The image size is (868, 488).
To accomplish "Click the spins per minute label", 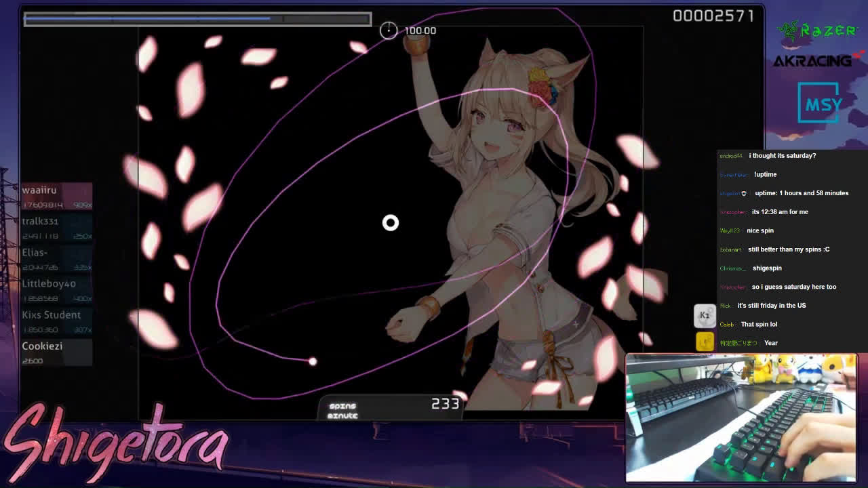I will [343, 410].
